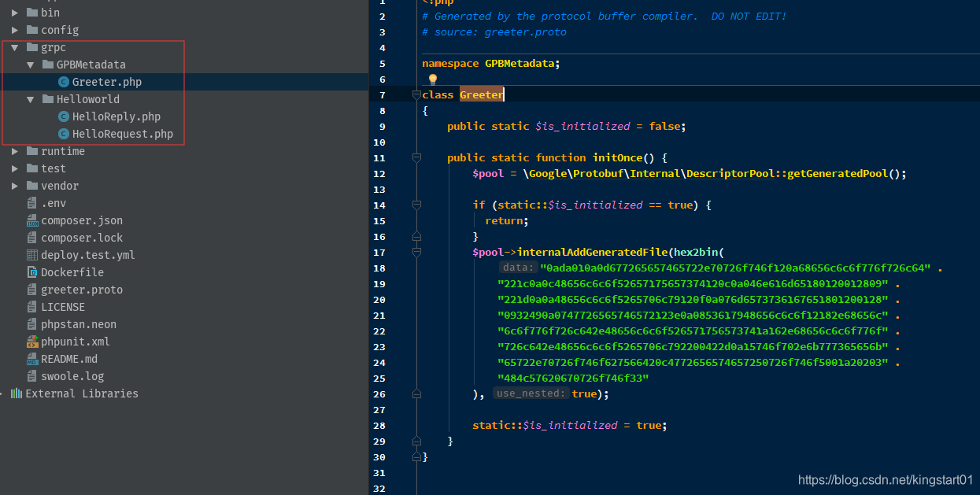Select Greeter.php in project tree
The image size is (980, 495).
[x=106, y=82]
